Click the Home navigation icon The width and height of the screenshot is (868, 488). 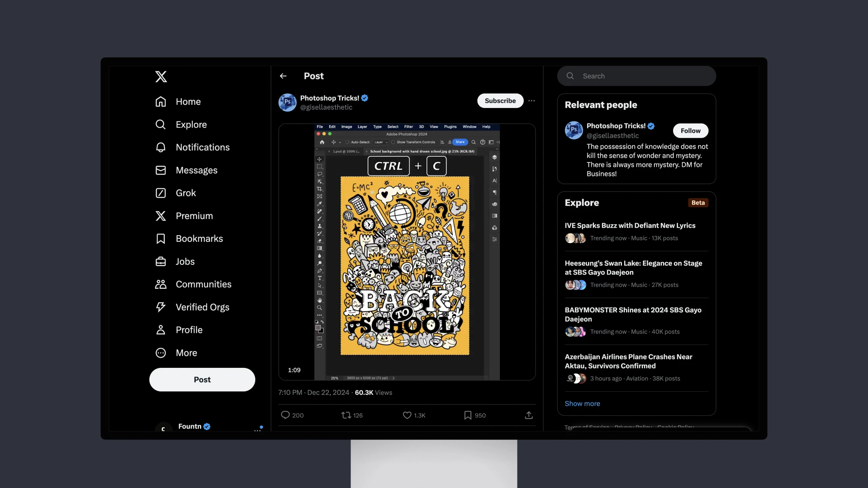(x=160, y=102)
